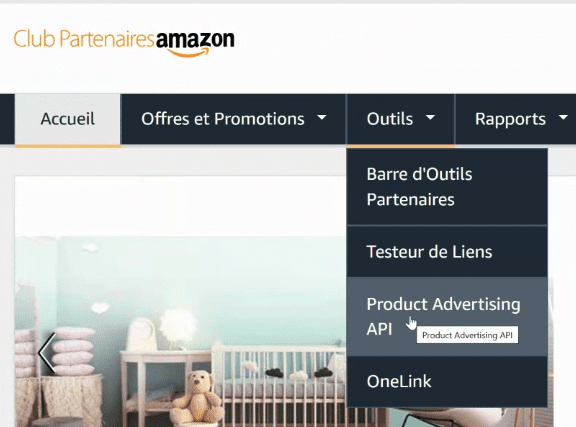Viewport: 576px width, 427px height.
Task: Go to previous carousel slide chevron
Action: [x=47, y=352]
